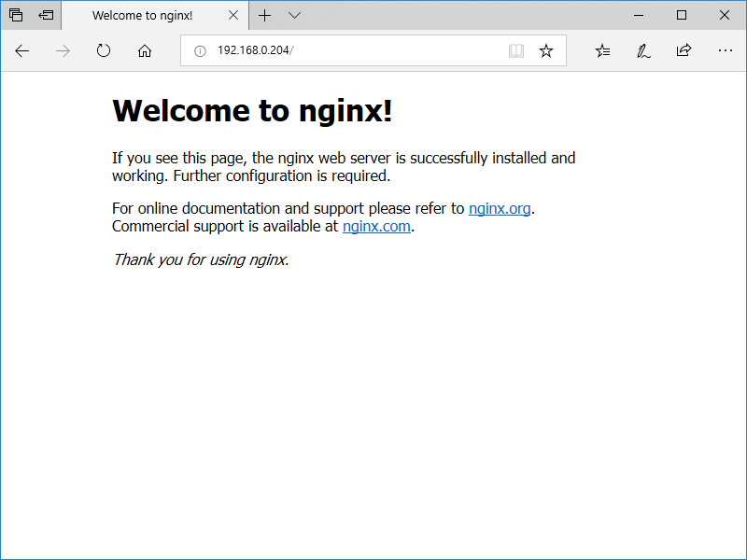
Task: Go back to the previous page
Action: (x=21, y=50)
